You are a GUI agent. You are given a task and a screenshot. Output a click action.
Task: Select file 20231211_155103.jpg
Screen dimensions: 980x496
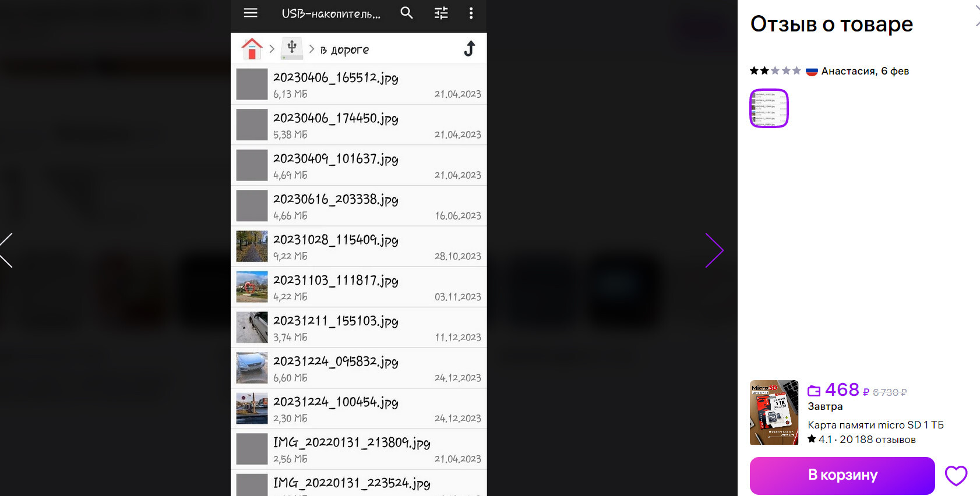click(x=359, y=328)
